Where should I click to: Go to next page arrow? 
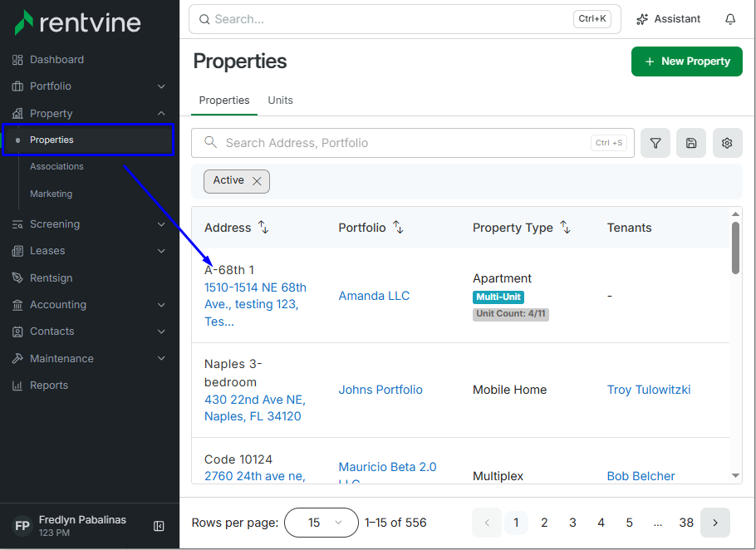[x=715, y=523]
